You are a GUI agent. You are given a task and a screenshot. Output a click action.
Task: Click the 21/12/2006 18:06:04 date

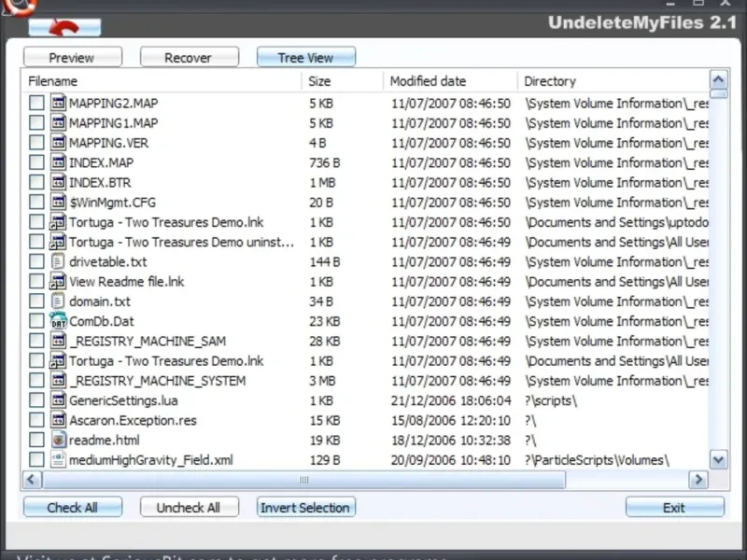click(451, 401)
